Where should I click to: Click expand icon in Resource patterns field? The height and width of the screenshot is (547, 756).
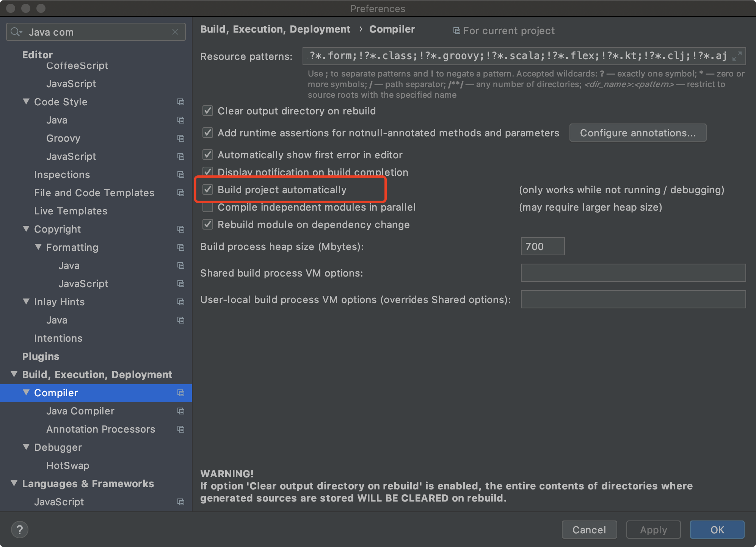coord(737,56)
